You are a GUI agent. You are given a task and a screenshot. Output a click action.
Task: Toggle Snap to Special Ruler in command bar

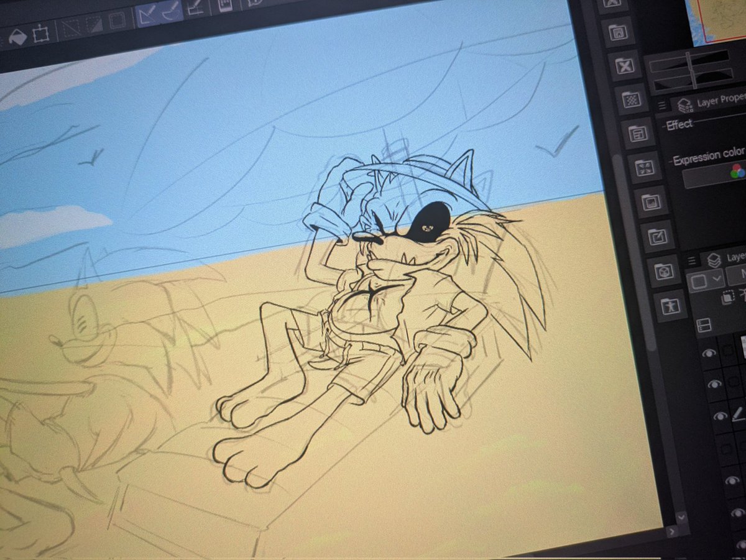click(170, 11)
